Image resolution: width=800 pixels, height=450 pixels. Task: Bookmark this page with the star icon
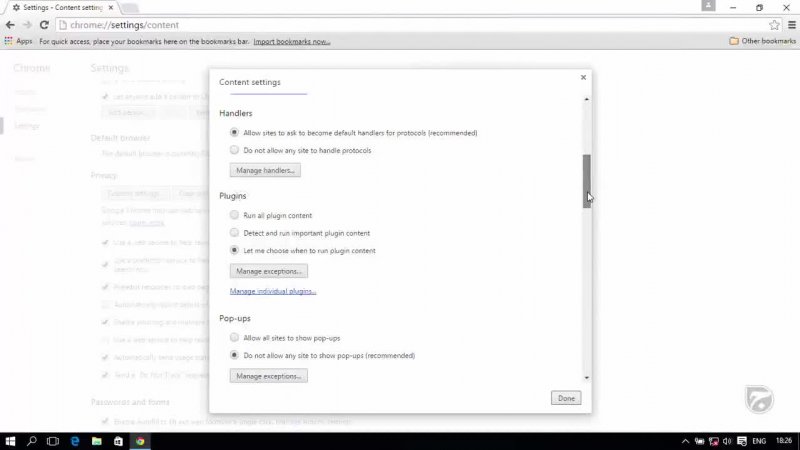click(774, 24)
